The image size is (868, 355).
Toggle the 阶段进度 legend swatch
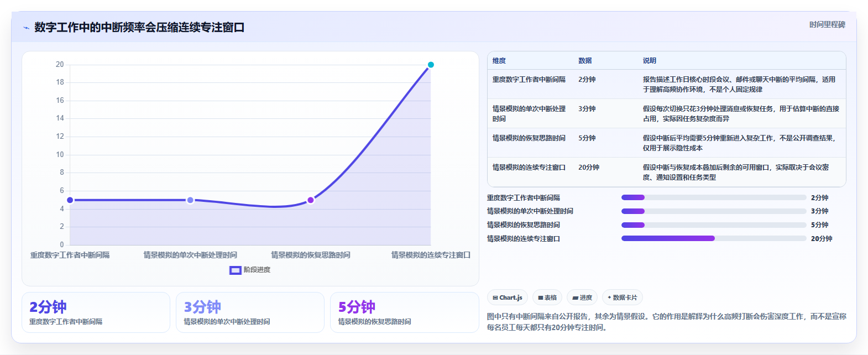tap(236, 270)
